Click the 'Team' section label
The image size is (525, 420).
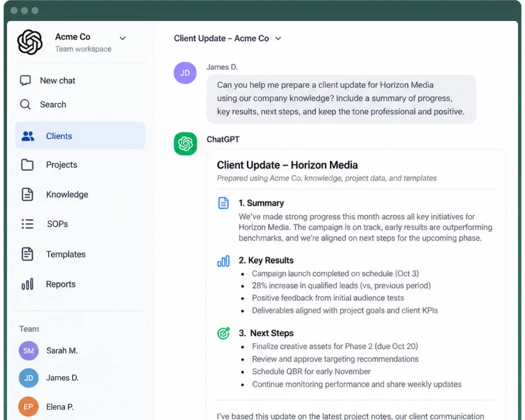(x=29, y=329)
